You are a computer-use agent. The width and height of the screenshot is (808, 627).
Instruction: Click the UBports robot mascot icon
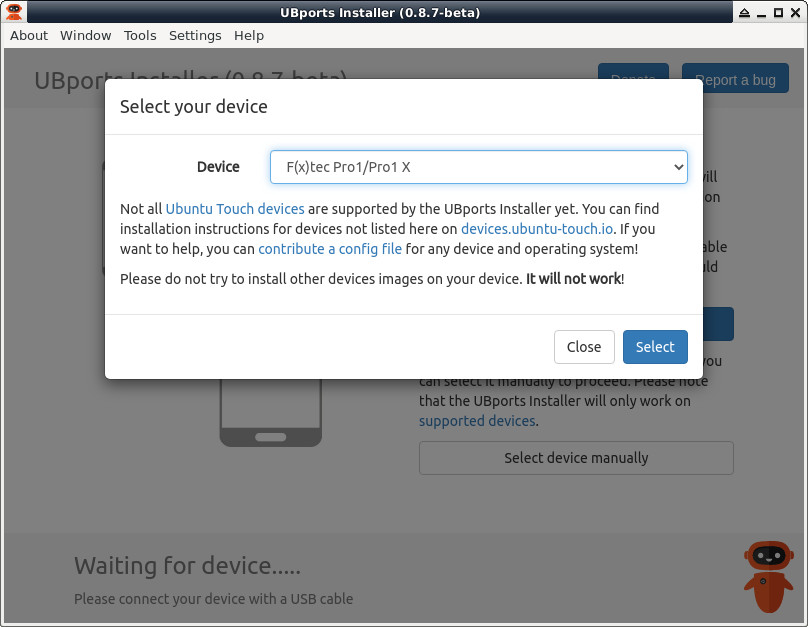pos(768,576)
